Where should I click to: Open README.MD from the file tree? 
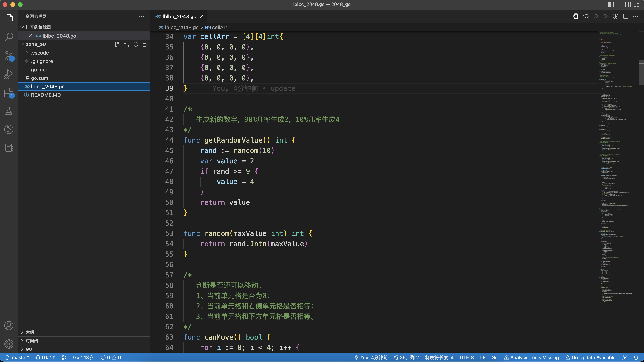pos(46,95)
